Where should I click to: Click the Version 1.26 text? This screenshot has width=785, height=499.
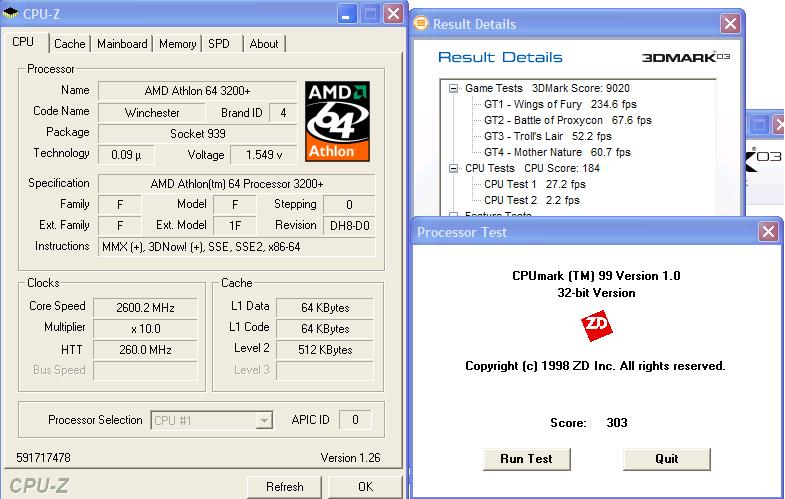click(350, 458)
